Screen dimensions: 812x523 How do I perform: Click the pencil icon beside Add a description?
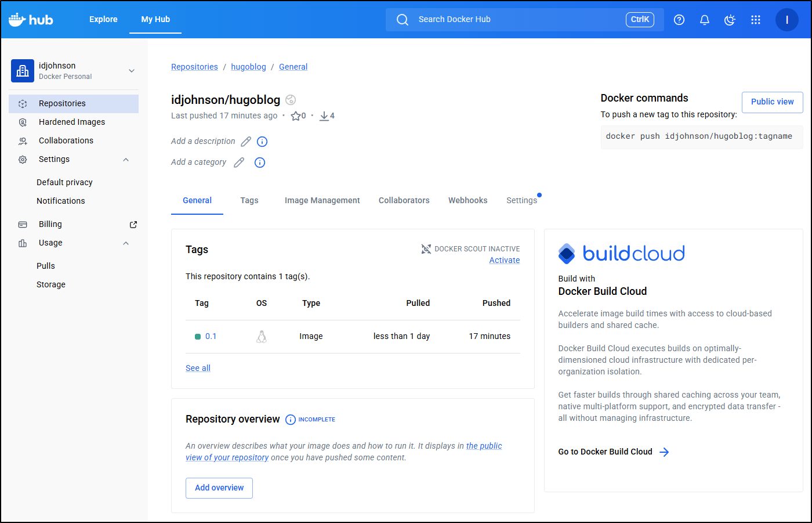point(246,142)
